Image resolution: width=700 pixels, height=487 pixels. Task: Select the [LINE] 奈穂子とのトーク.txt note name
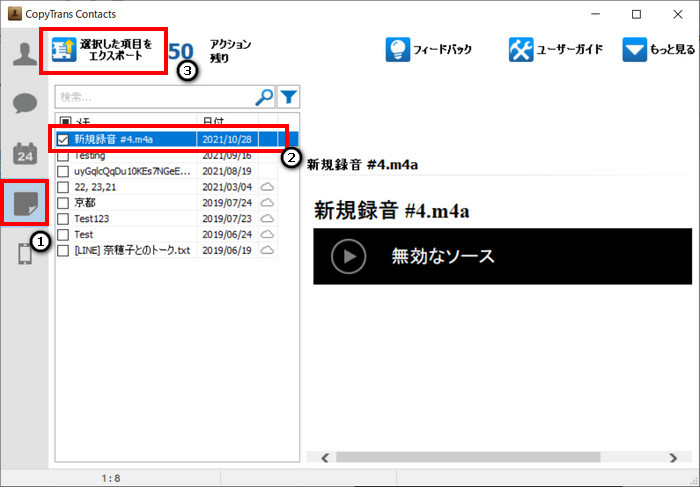point(132,250)
